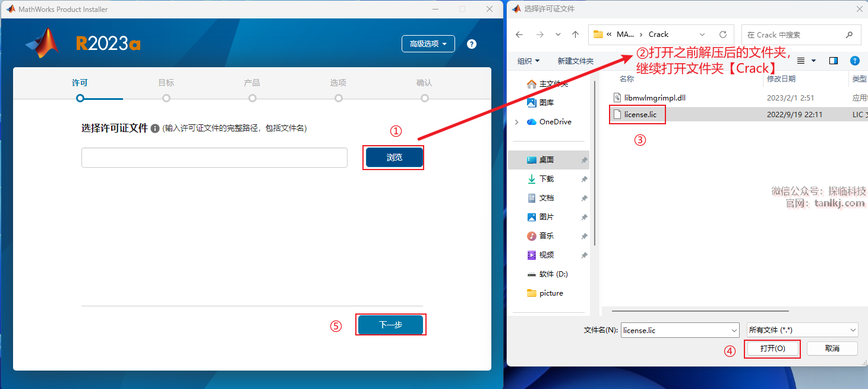This screenshot has height=389, width=868.
Task: Close the MathWorks Product Installer window
Action: (x=490, y=9)
